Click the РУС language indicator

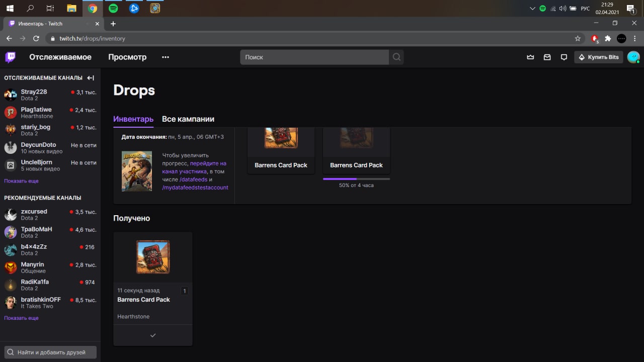(x=585, y=9)
